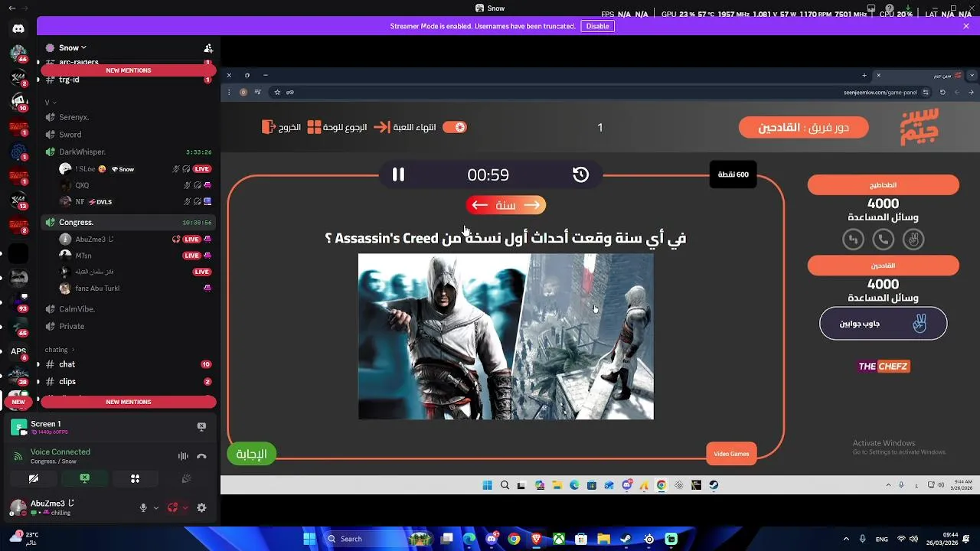Join the Serenyx. voice channel
980x551 pixels.
point(129,117)
